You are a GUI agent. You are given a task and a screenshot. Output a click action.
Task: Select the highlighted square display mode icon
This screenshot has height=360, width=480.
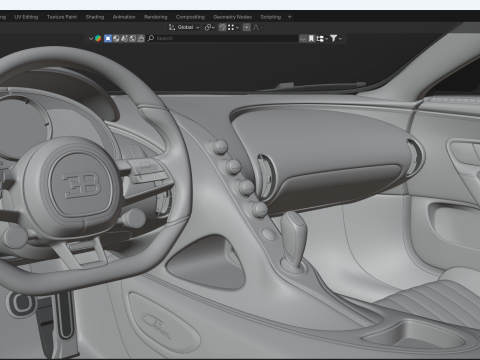108,39
